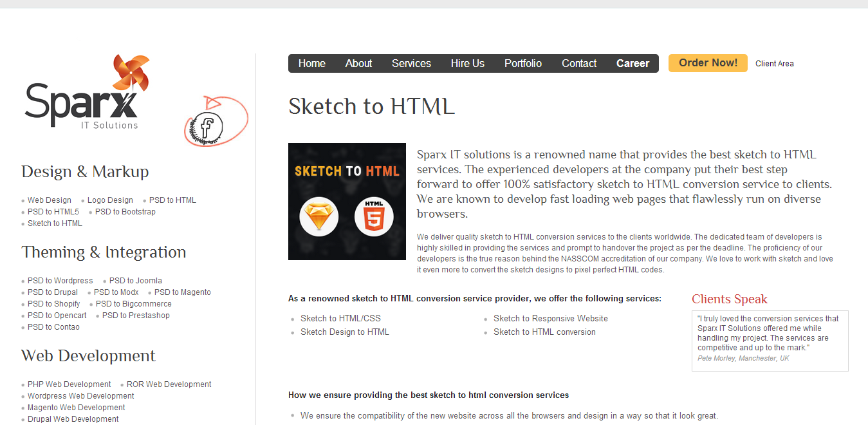Open the Portfolio menu item
The height and width of the screenshot is (425, 868).
(x=523, y=63)
